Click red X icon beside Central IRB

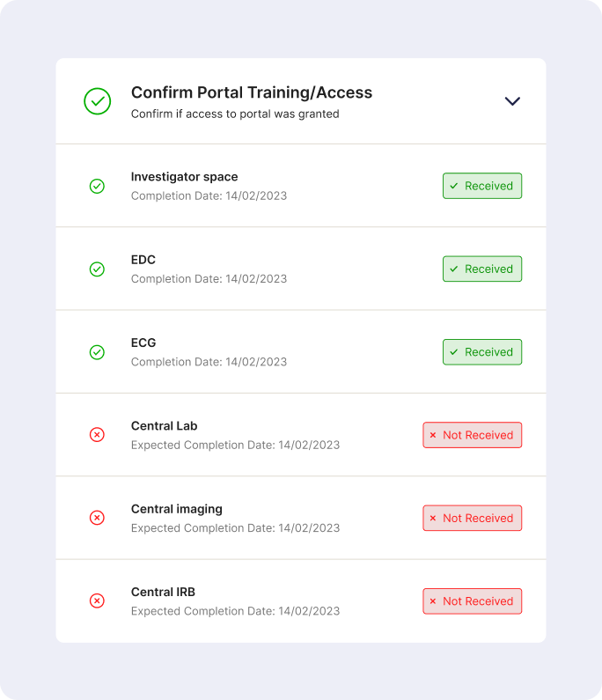click(98, 601)
